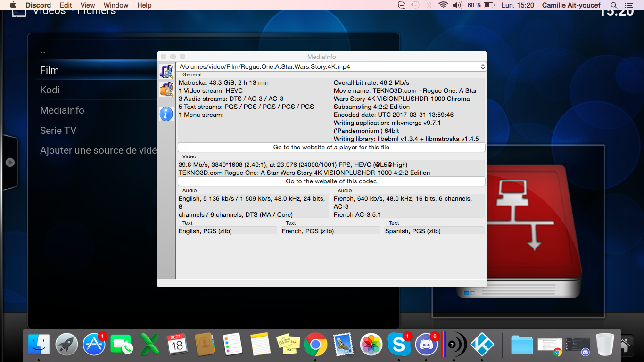The height and width of the screenshot is (362, 644).
Task: Click the MediaInfo open file icon
Action: click(166, 72)
